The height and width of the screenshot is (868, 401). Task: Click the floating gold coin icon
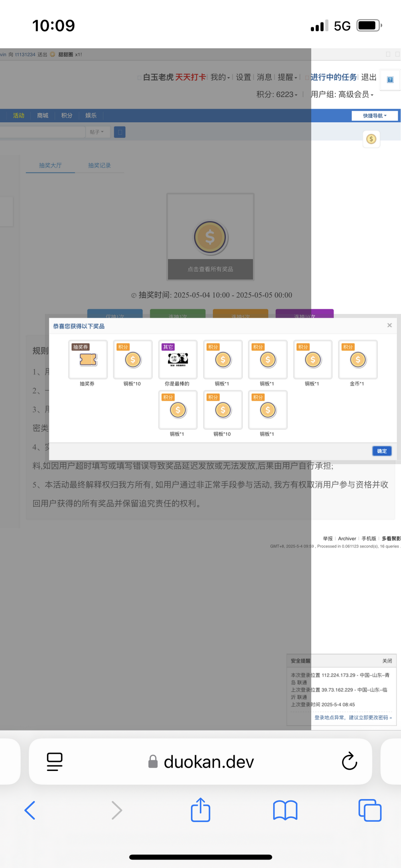coord(371,139)
